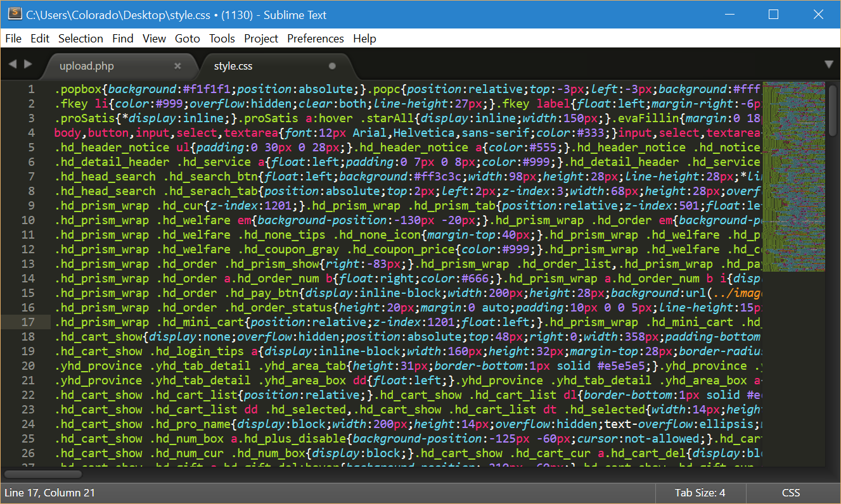Screen dimensions: 841x504
Task: Click the .hd_num_cur selector
Action: 187,453
